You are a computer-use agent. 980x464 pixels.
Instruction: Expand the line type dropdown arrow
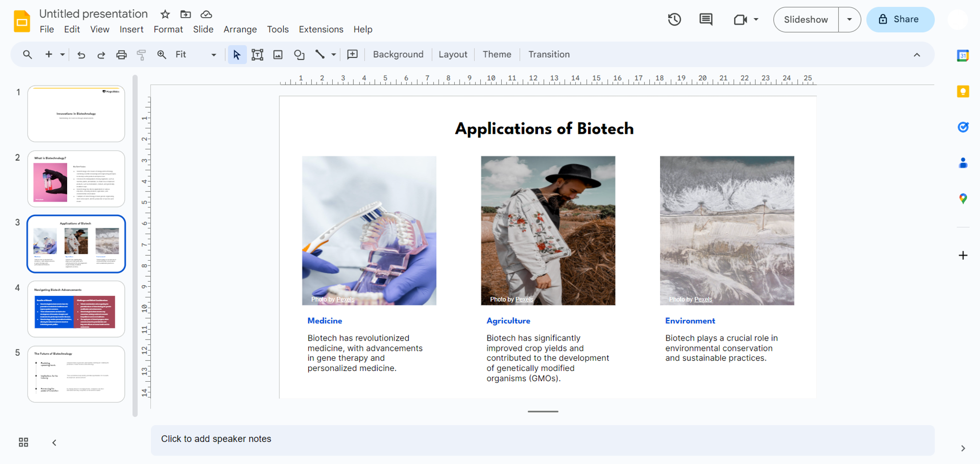(x=333, y=54)
